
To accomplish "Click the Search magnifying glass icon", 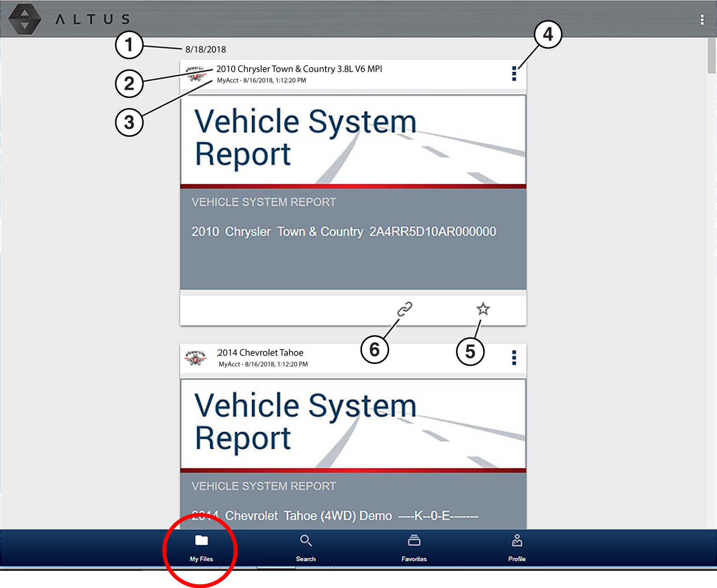I will tap(306, 540).
